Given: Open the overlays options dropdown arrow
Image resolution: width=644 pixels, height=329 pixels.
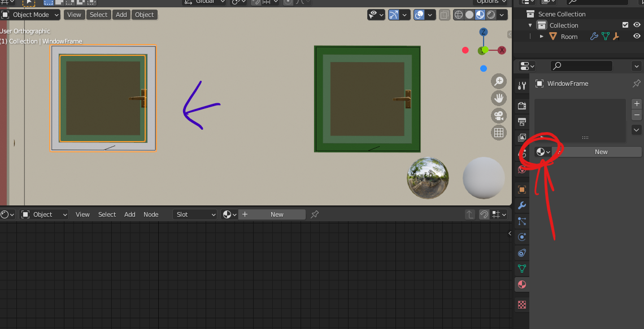Looking at the screenshot, I should [x=430, y=15].
